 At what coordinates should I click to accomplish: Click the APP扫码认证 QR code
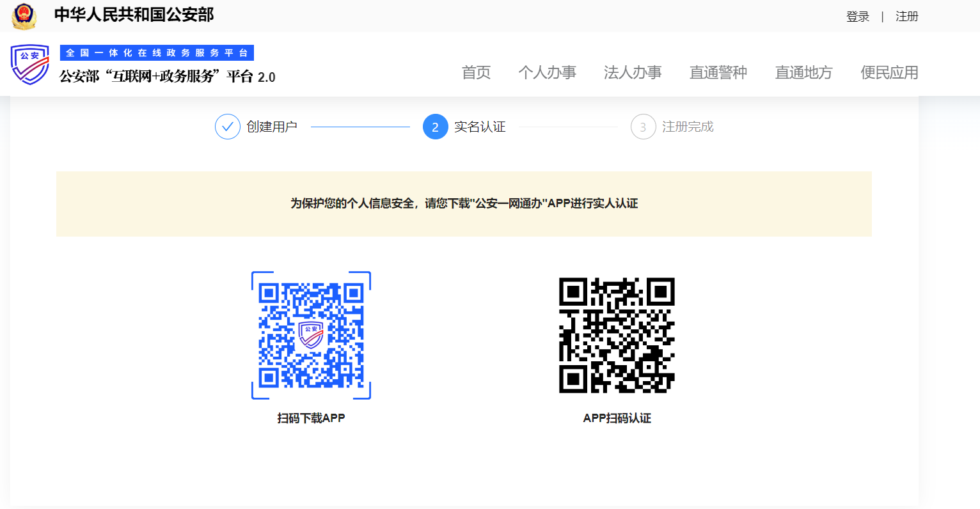click(x=617, y=335)
